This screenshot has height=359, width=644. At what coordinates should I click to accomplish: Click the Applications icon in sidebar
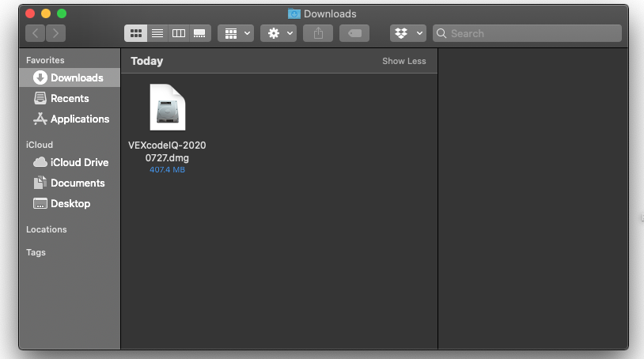(x=40, y=119)
